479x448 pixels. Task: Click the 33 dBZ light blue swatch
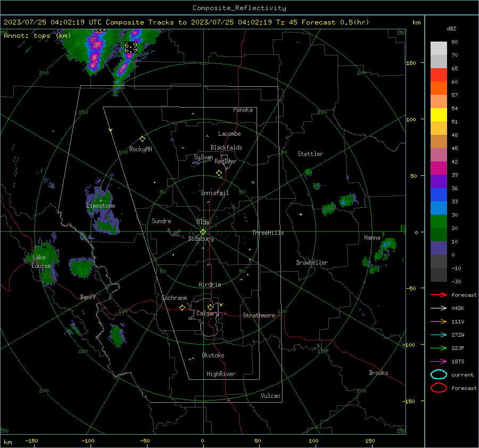tap(439, 208)
